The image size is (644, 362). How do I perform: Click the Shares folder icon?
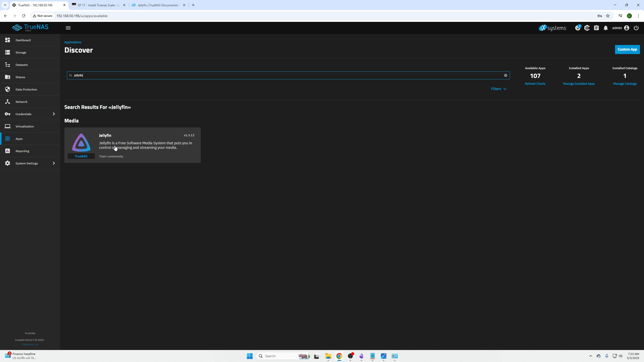(8, 77)
